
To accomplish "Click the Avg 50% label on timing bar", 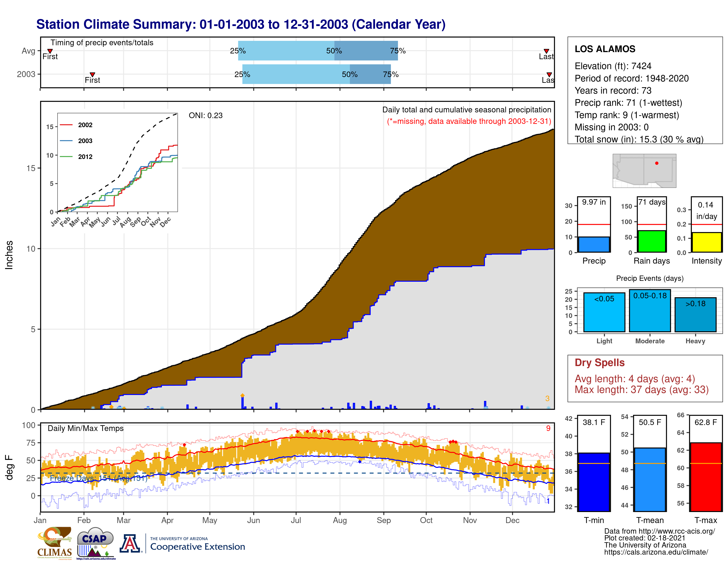I will pos(334,51).
